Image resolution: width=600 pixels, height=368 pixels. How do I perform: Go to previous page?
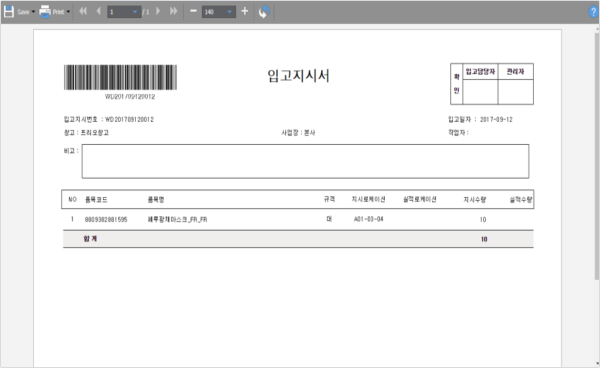pyautogui.click(x=99, y=11)
